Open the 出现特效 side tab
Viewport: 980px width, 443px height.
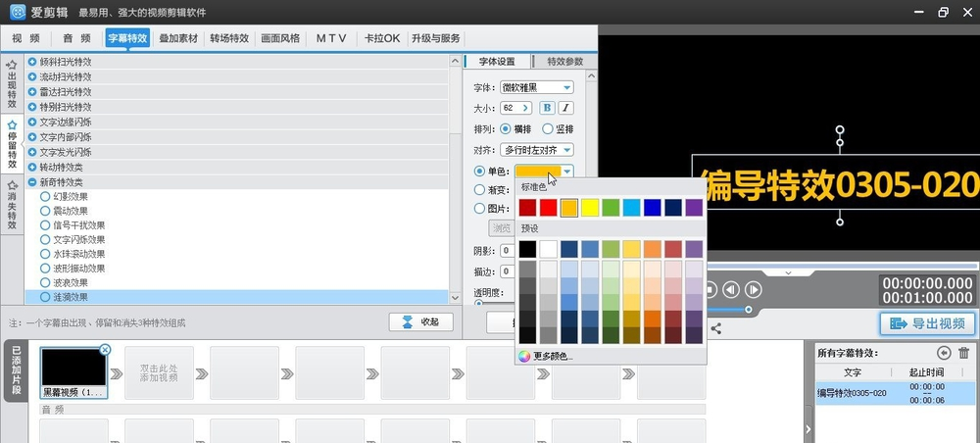pyautogui.click(x=12, y=85)
